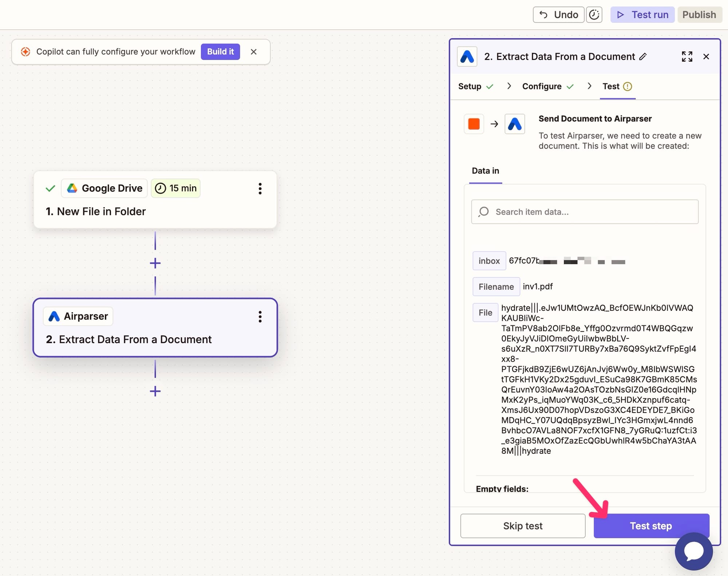This screenshot has width=728, height=576.
Task: Start a Test run
Action: [x=642, y=15]
